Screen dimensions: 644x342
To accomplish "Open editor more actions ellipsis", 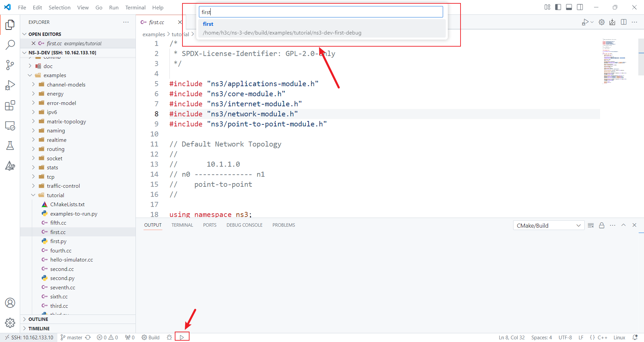I will (634, 22).
